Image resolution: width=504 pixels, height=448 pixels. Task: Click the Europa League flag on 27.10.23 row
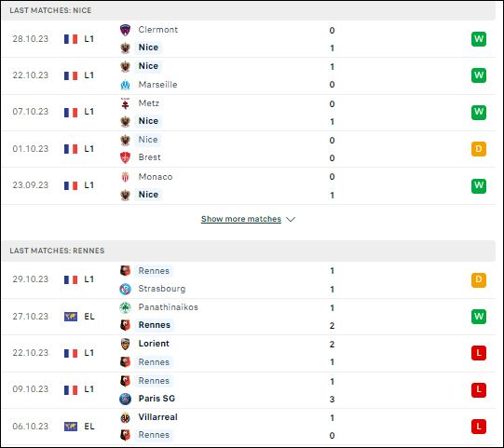pos(71,317)
